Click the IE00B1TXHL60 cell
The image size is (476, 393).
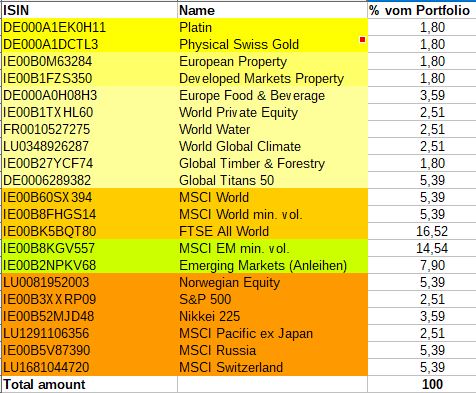tap(89, 112)
